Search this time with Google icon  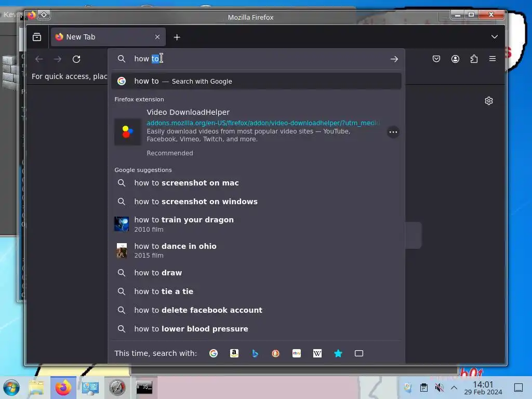[214, 353]
